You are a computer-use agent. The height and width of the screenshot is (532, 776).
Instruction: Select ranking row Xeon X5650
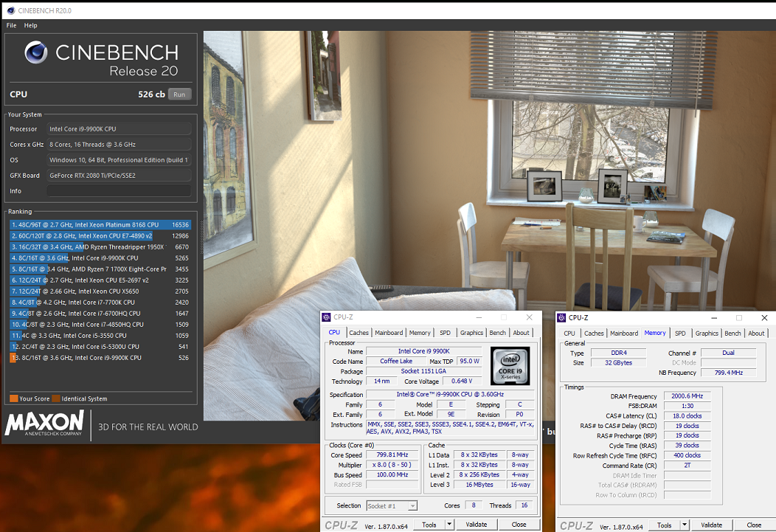coord(100,291)
